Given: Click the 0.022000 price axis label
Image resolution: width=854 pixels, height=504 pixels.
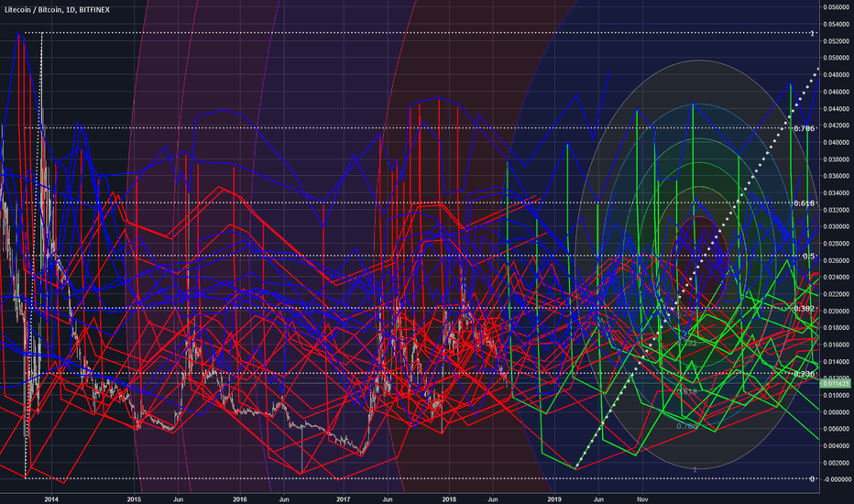Looking at the screenshot, I should pos(838,294).
